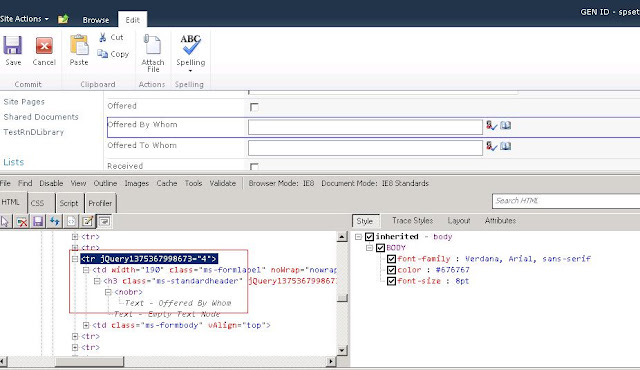
Task: Click the clear browser cache icon
Action: click(22, 222)
